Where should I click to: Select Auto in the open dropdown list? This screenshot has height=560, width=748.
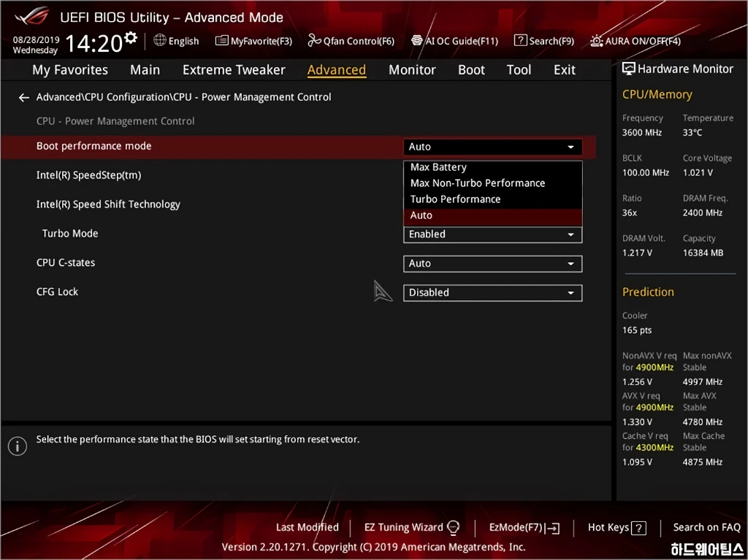coord(492,215)
